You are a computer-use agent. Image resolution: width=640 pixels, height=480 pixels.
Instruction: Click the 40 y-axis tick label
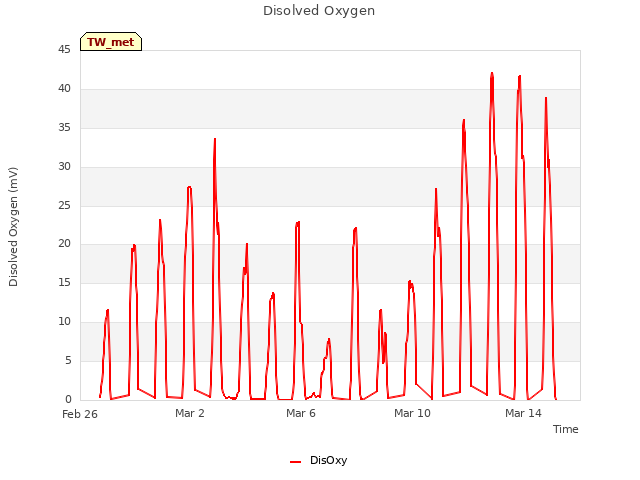tap(64, 89)
